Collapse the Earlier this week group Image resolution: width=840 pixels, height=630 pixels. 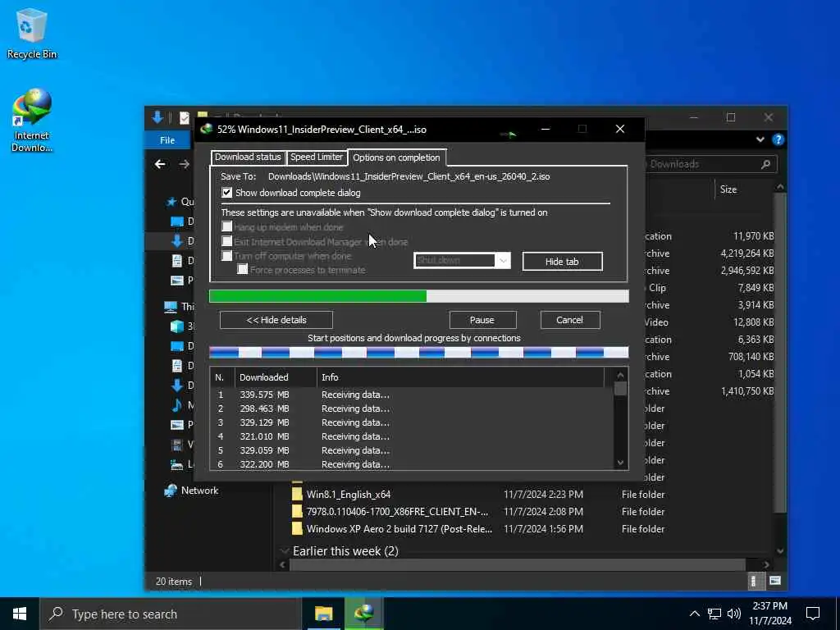click(x=285, y=551)
